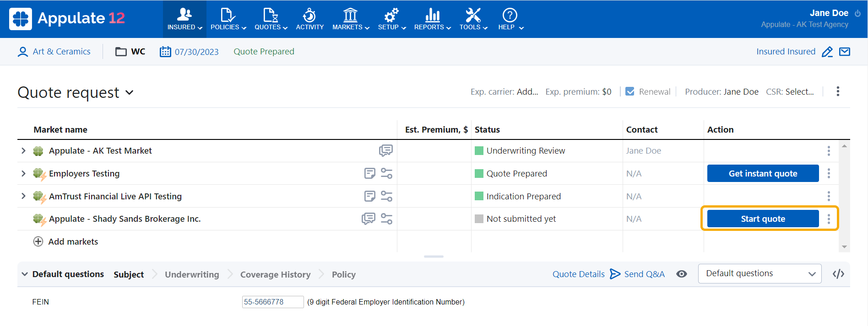
Task: Click Add markets
Action: click(66, 241)
